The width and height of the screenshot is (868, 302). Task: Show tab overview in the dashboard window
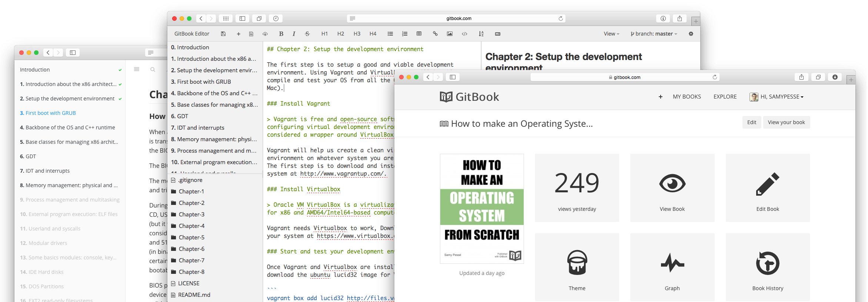818,77
